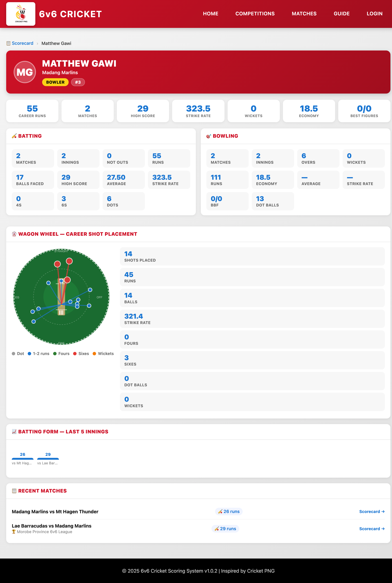Switch to the MATCHES menu item

click(304, 14)
